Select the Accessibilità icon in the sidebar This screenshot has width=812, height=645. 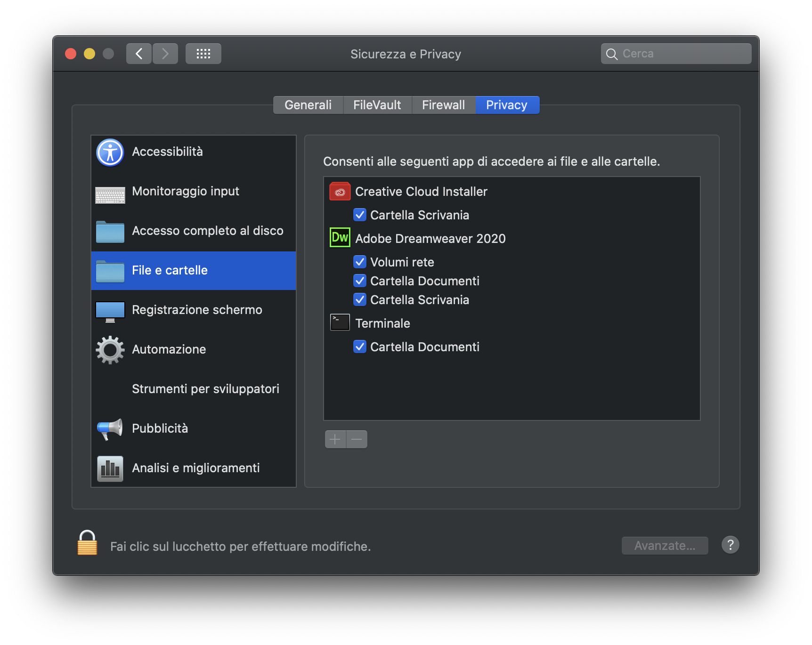[x=110, y=152]
